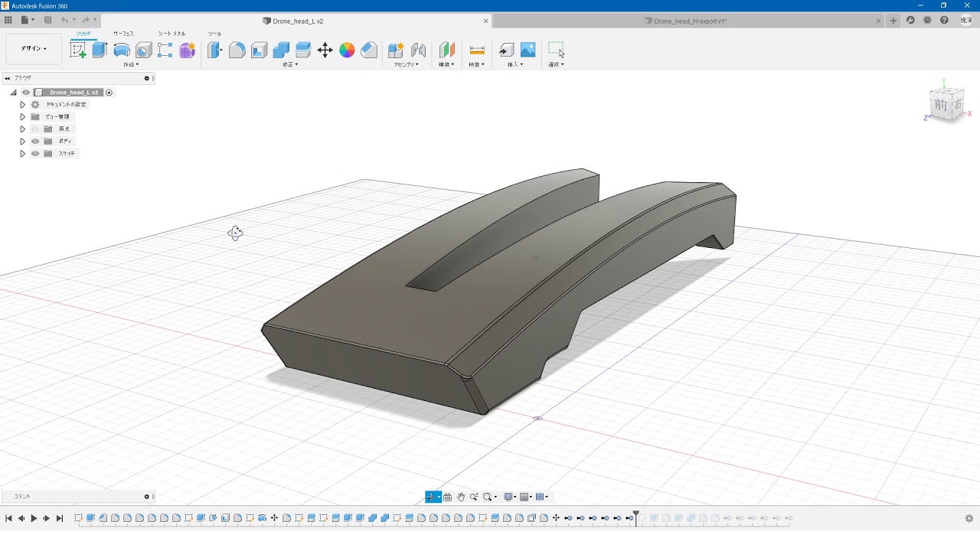Click the ViewCube 前 face
This screenshot has width=980, height=551.
click(940, 106)
